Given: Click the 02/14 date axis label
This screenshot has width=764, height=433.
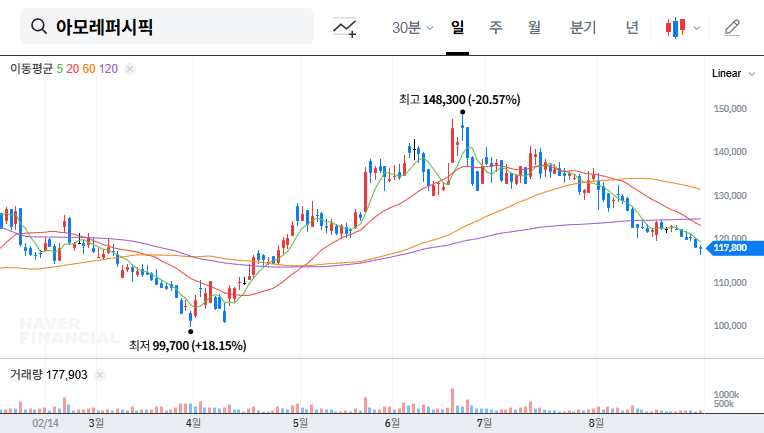Looking at the screenshot, I should pos(45,423).
